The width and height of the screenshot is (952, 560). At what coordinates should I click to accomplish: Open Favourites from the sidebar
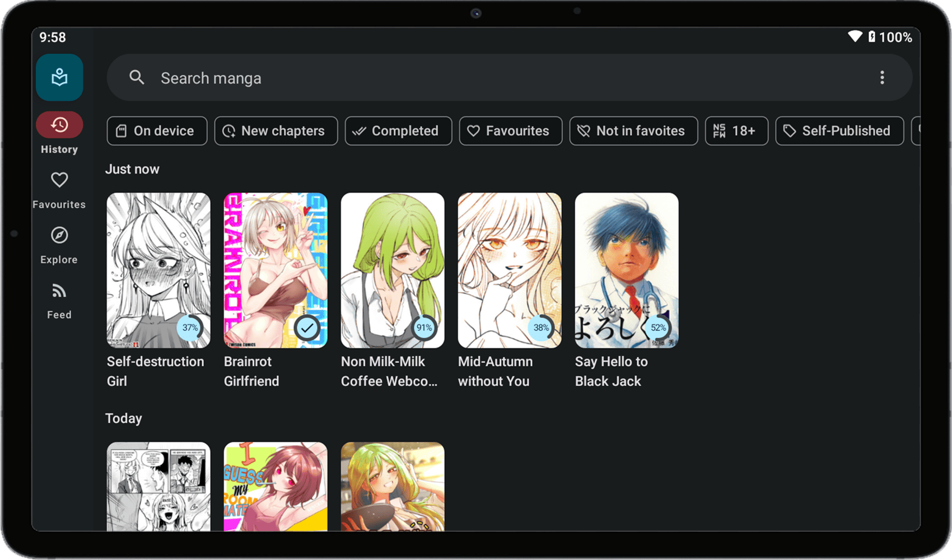(x=59, y=180)
